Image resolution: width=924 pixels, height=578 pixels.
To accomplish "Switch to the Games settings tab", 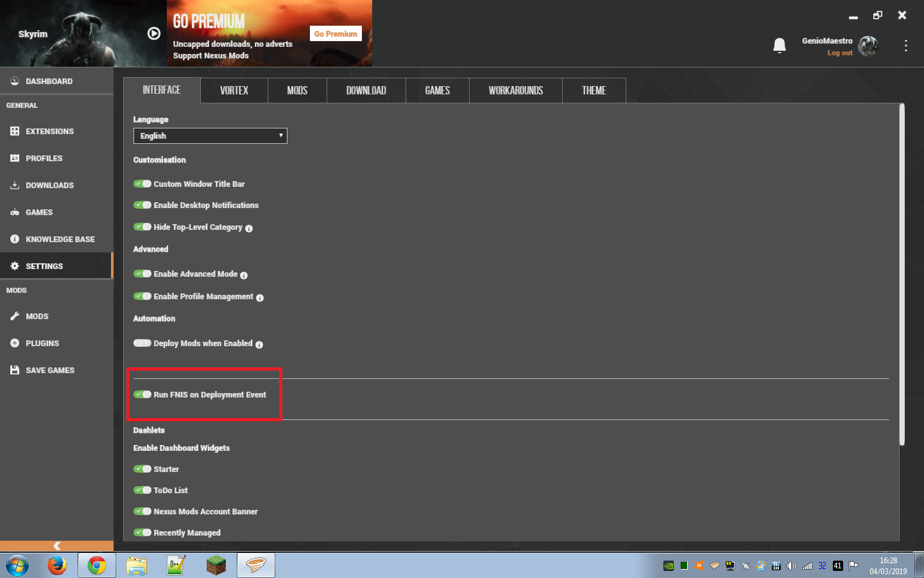I will [x=438, y=91].
